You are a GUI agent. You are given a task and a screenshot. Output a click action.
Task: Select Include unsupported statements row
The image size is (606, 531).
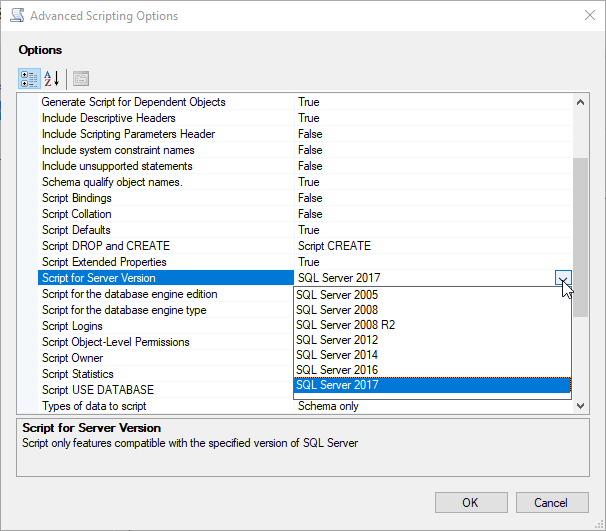coord(166,166)
